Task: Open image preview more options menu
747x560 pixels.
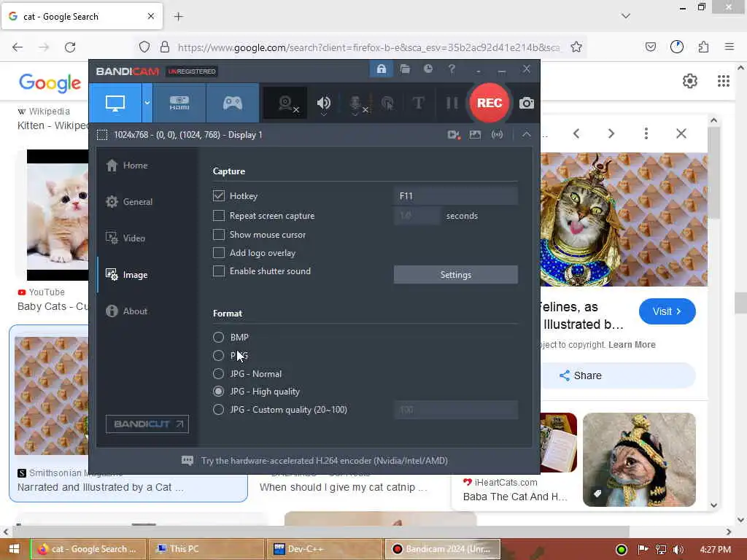Action: coord(646,133)
